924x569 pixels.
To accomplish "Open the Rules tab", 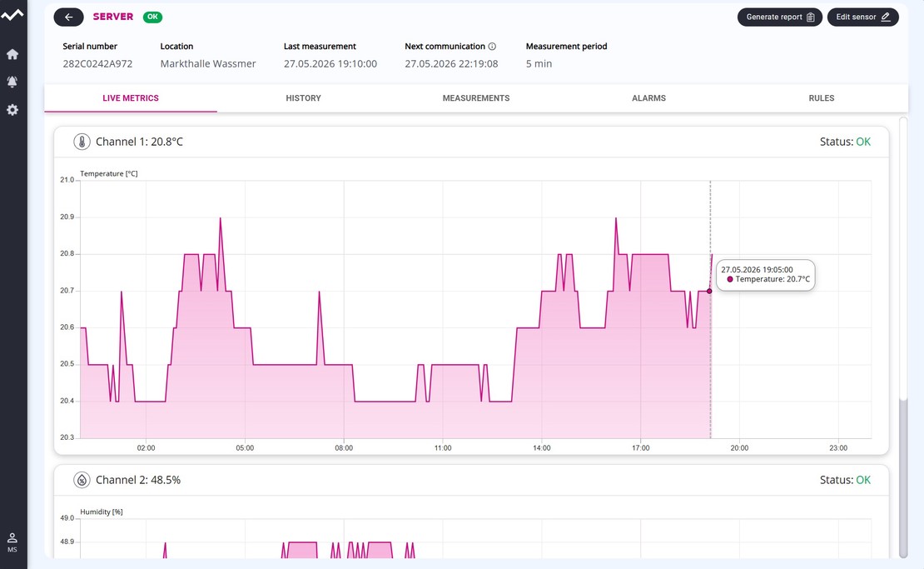I will (x=822, y=97).
